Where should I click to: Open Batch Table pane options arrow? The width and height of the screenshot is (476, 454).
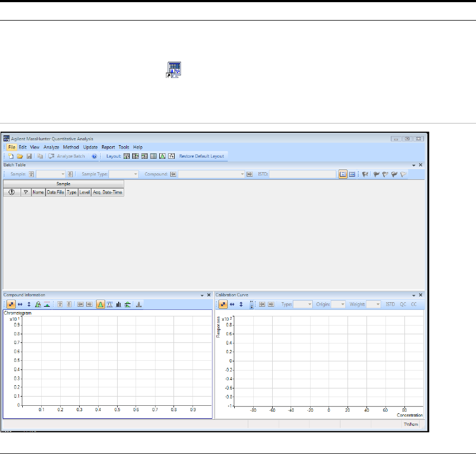(414, 165)
